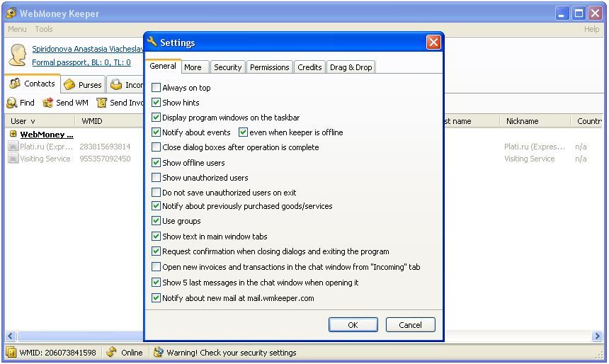Open the Permissions tab

pyautogui.click(x=269, y=67)
